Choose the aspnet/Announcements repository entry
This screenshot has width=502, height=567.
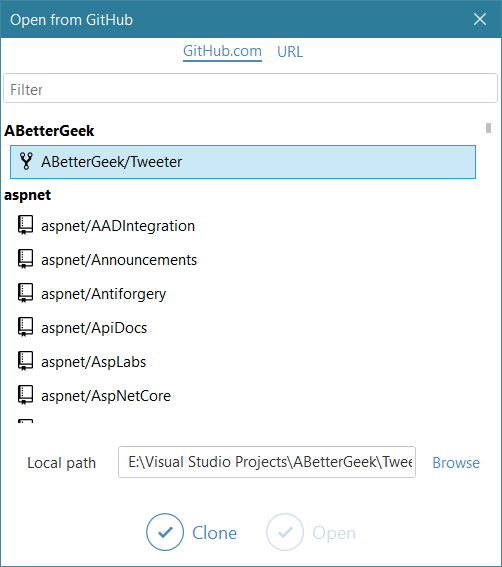click(119, 260)
